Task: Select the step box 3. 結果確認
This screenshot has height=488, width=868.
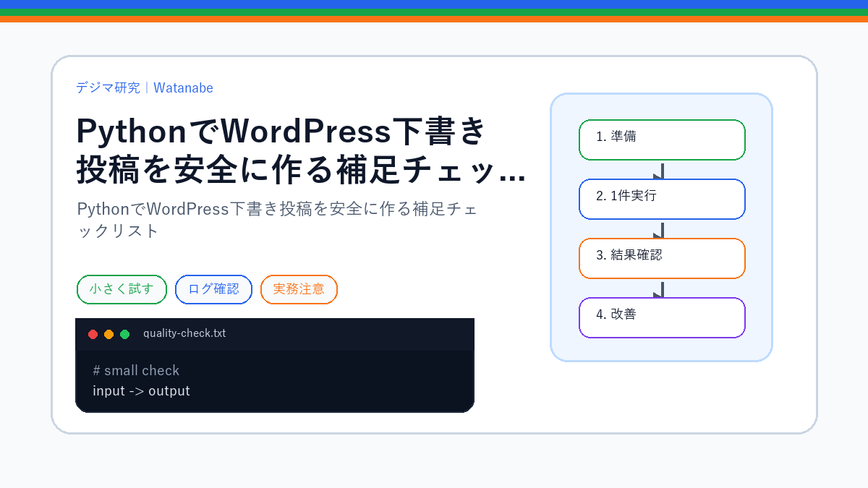Action: click(662, 258)
